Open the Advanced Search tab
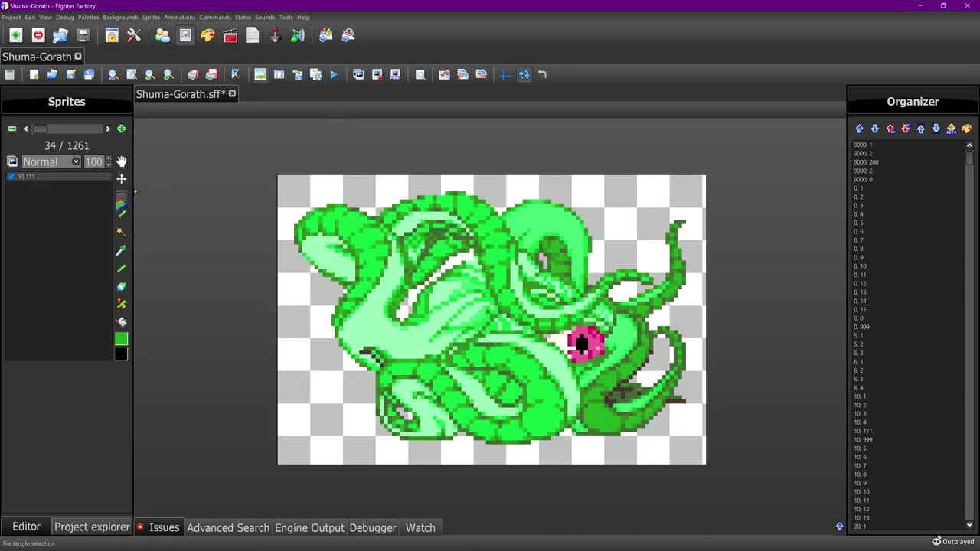The image size is (980, 551). coord(228,527)
